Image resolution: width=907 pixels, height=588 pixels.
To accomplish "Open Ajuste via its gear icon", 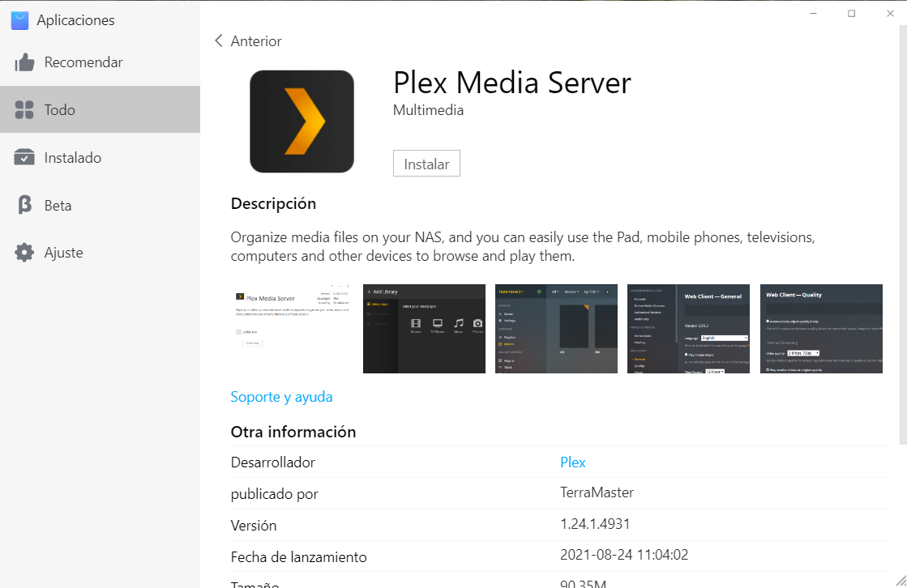I will click(x=24, y=253).
